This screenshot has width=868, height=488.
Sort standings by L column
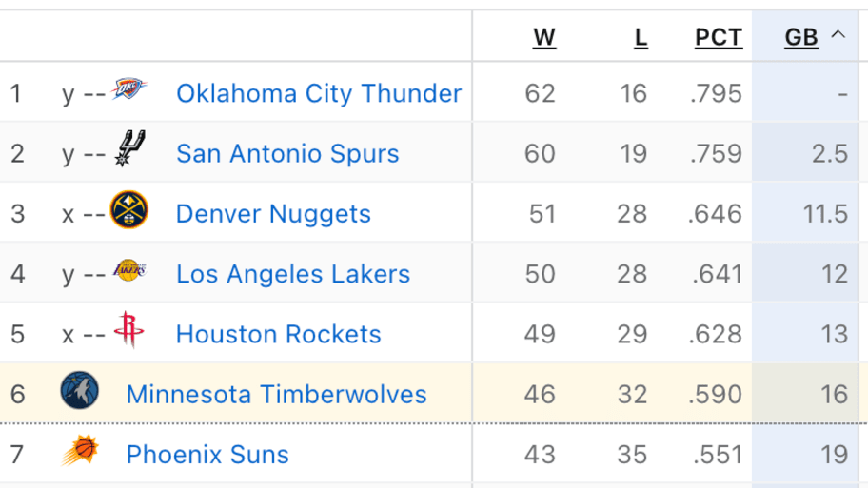pos(641,38)
